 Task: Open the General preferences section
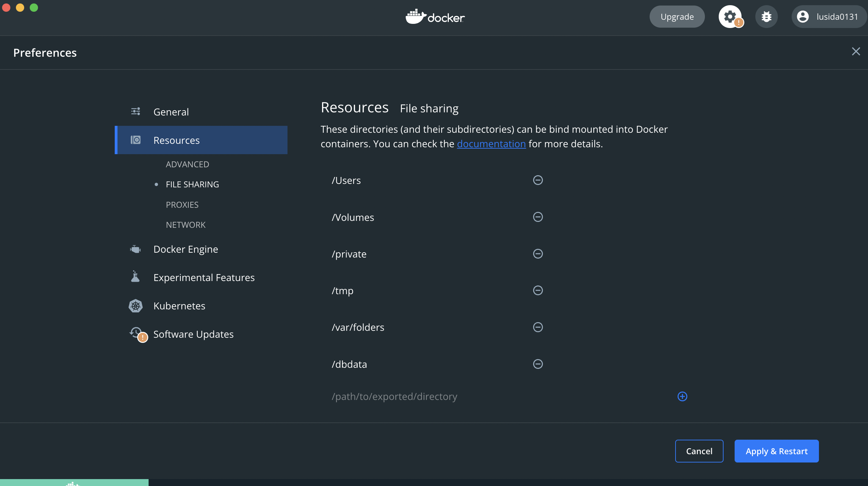171,112
